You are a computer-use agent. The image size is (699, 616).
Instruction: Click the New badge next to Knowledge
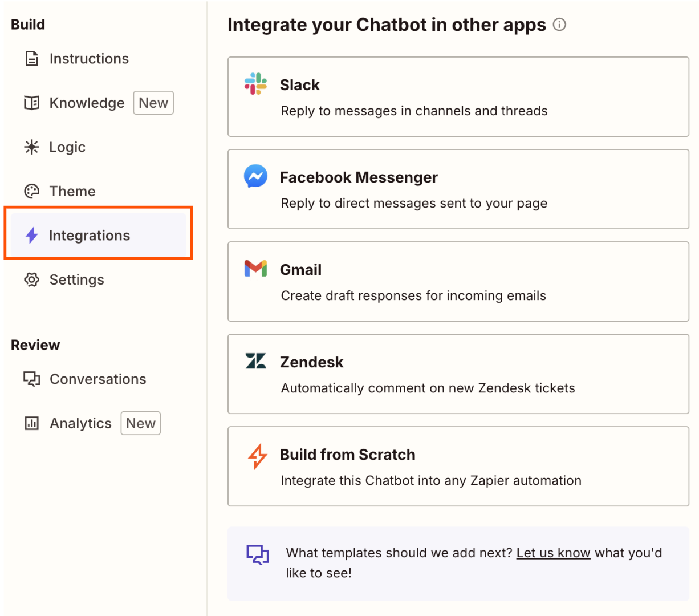point(153,103)
